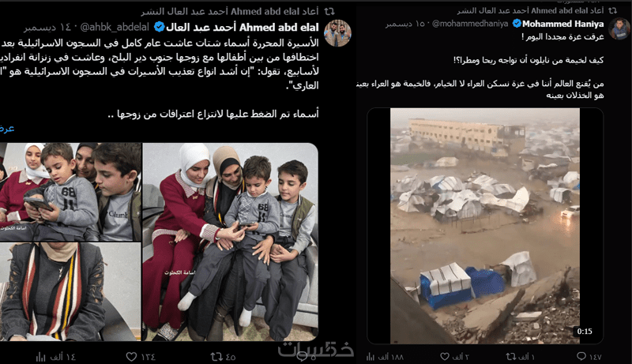
Task: Open view analytics showing ١٤ ألف views
Action: [x=41, y=357]
